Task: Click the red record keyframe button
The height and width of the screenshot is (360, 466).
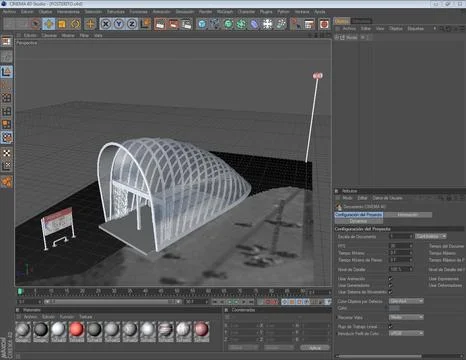Action: click(x=268, y=302)
